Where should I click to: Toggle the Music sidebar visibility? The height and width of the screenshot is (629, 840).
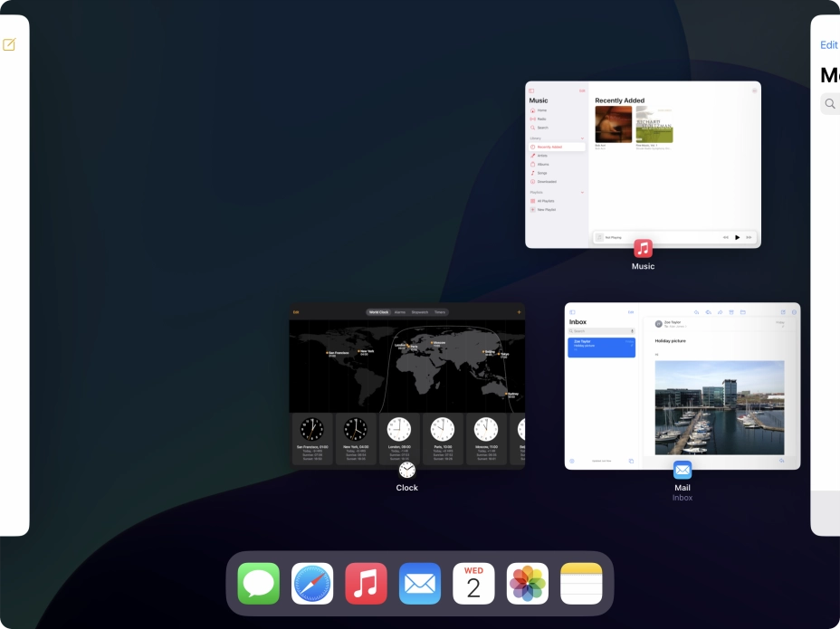coord(531,90)
